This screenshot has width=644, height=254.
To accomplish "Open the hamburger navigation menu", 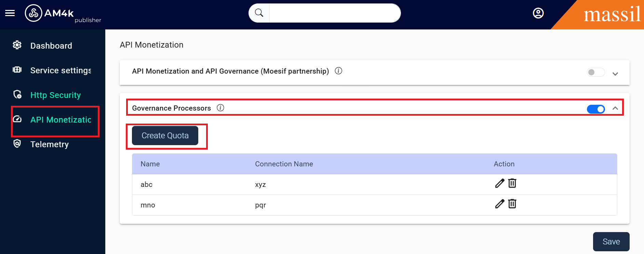I will pyautogui.click(x=10, y=13).
